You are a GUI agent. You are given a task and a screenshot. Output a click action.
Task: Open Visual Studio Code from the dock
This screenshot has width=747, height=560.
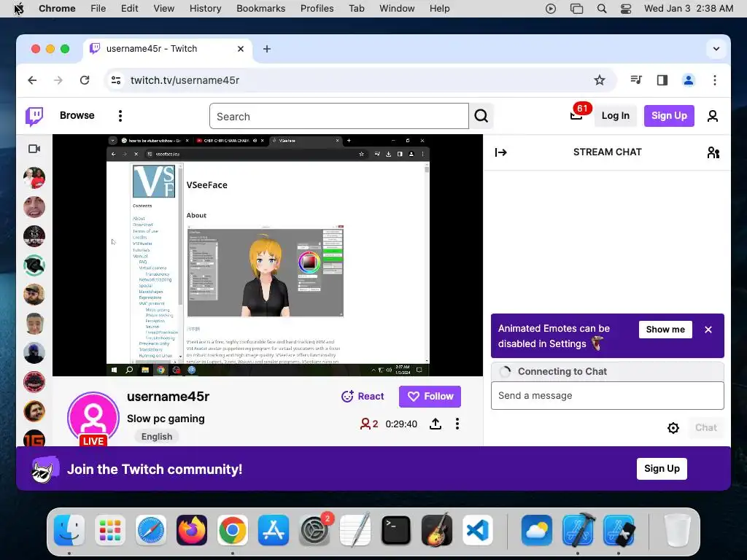coord(478,530)
